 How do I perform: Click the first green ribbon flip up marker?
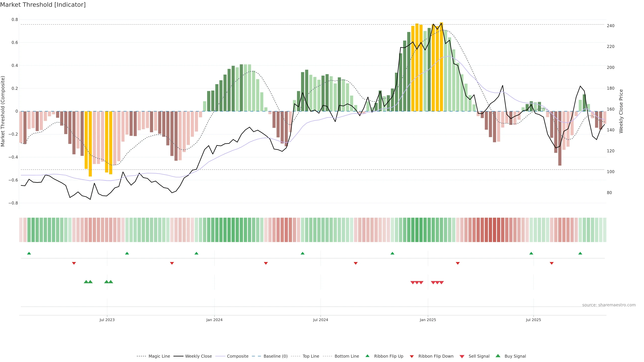click(29, 253)
